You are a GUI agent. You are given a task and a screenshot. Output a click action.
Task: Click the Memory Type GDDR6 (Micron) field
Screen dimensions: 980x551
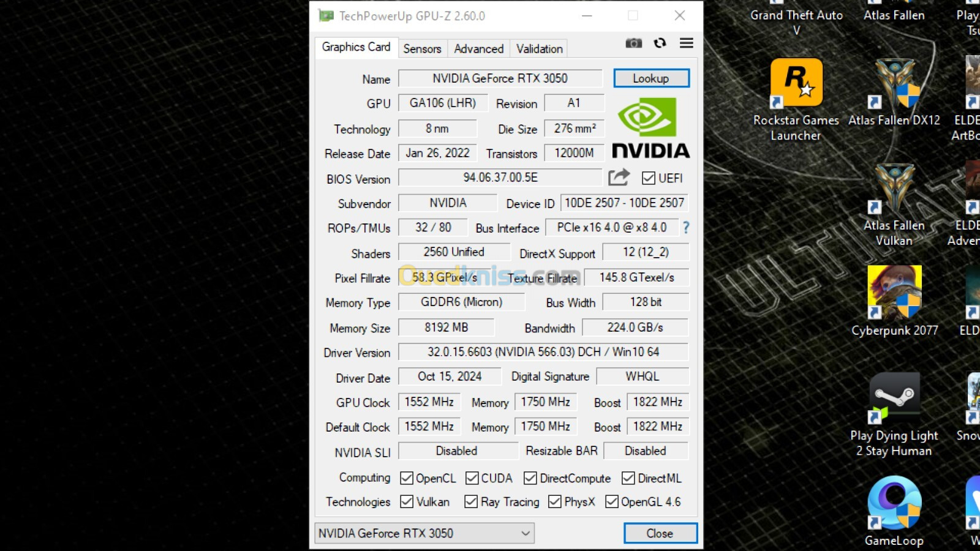462,302
